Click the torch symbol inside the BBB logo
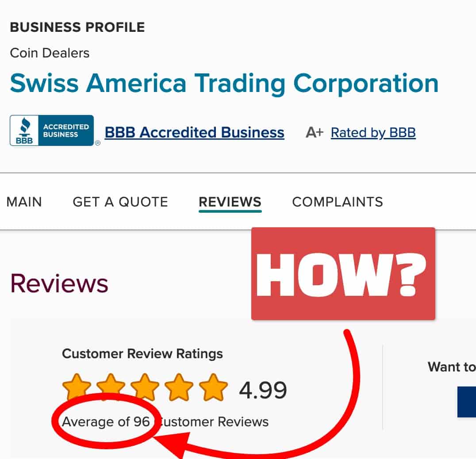The width and height of the screenshot is (476, 459). coord(25,126)
